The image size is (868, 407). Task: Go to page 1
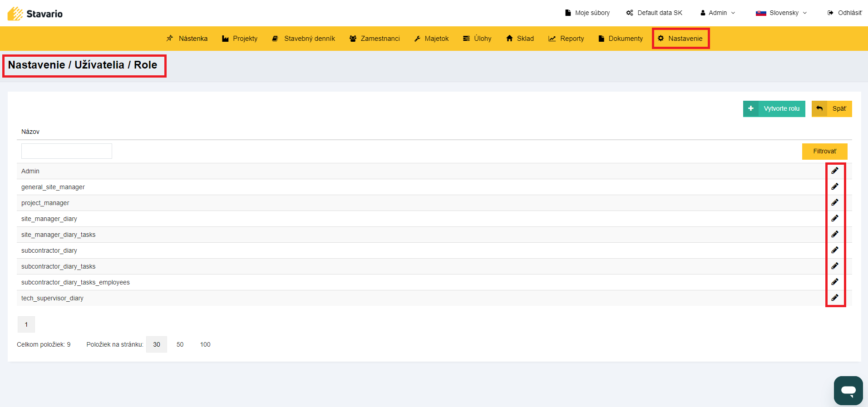[x=26, y=324]
